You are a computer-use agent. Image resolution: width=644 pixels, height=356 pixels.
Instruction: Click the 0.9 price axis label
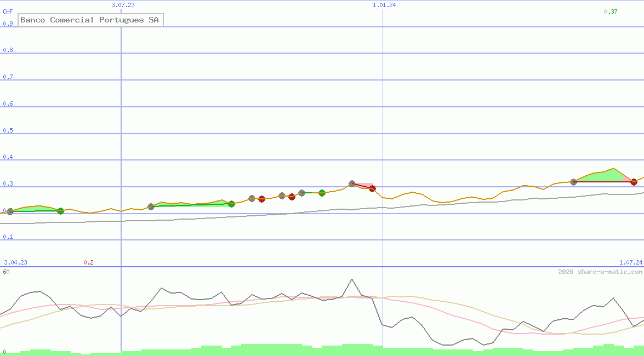point(8,24)
